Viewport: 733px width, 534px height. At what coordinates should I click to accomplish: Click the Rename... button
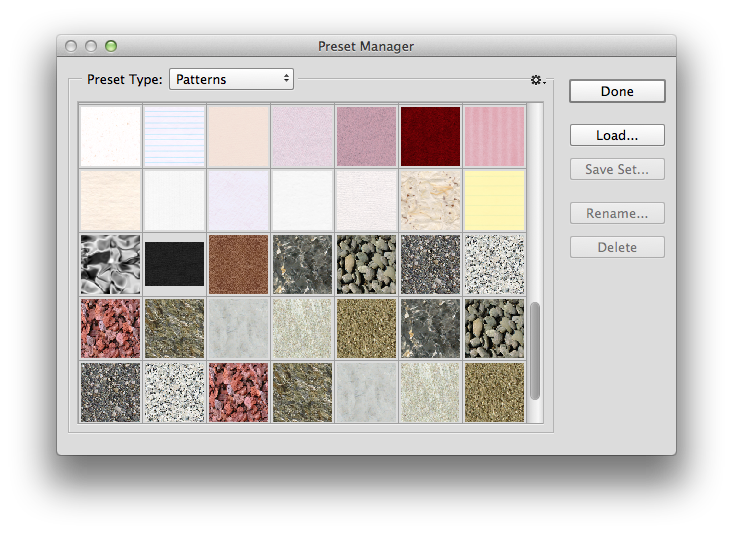(617, 213)
